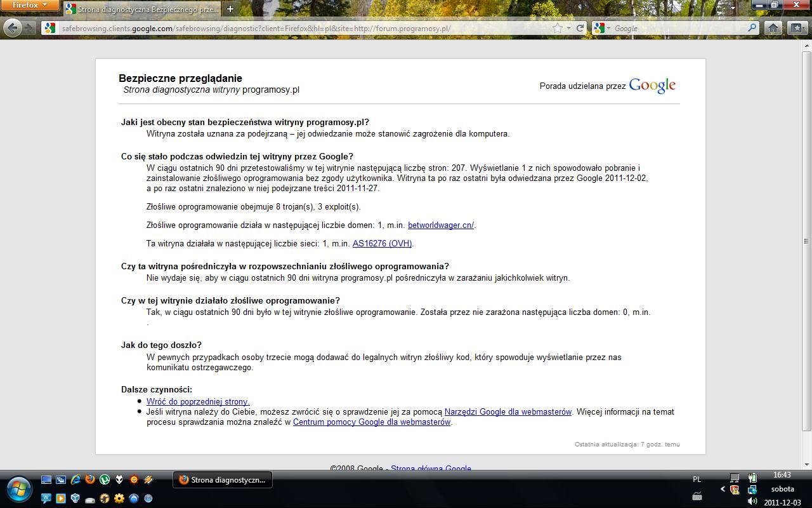Click the taskbar clock 16:43
Image resolution: width=812 pixels, height=508 pixels.
[x=782, y=475]
